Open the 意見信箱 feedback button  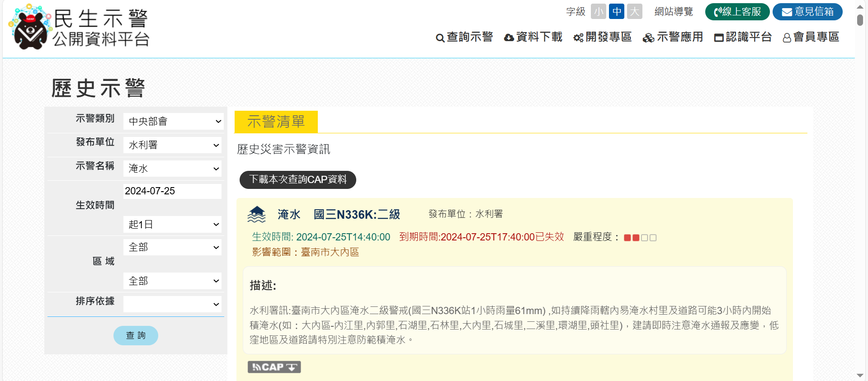[807, 12]
